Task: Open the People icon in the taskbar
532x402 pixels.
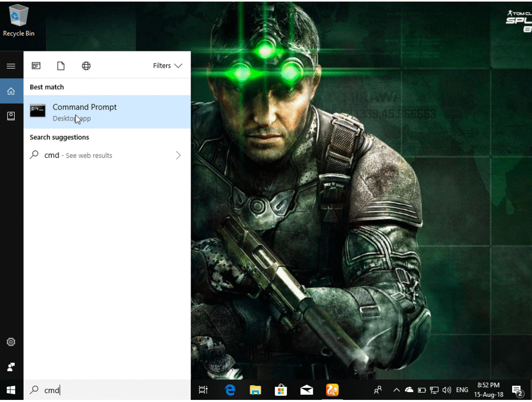Action: click(377, 390)
